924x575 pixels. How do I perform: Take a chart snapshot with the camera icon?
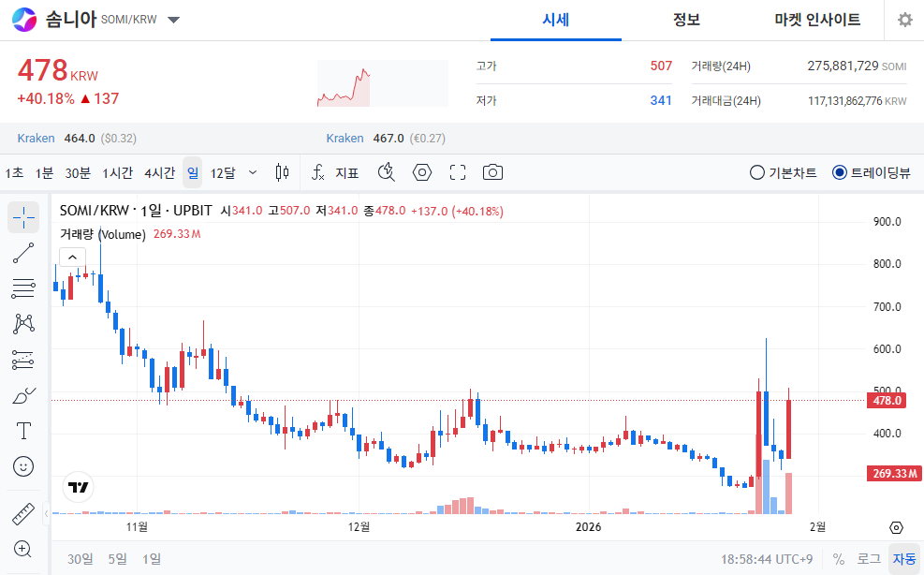click(492, 172)
